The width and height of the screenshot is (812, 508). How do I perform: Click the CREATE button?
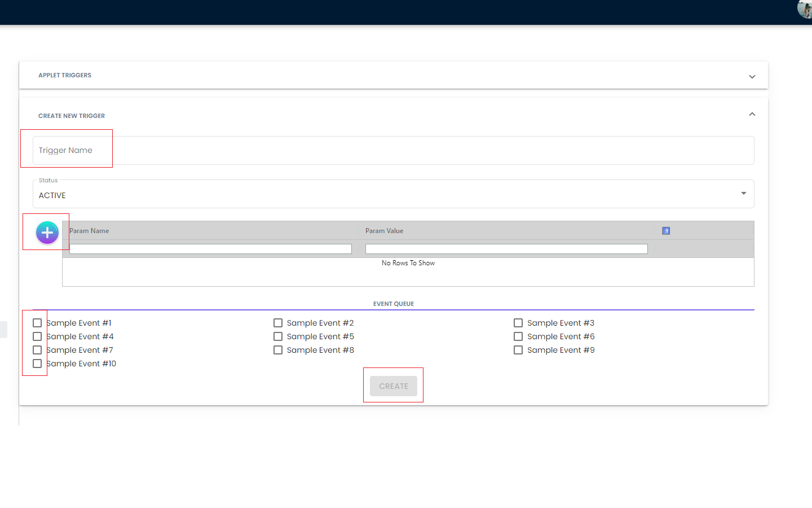[x=394, y=386]
